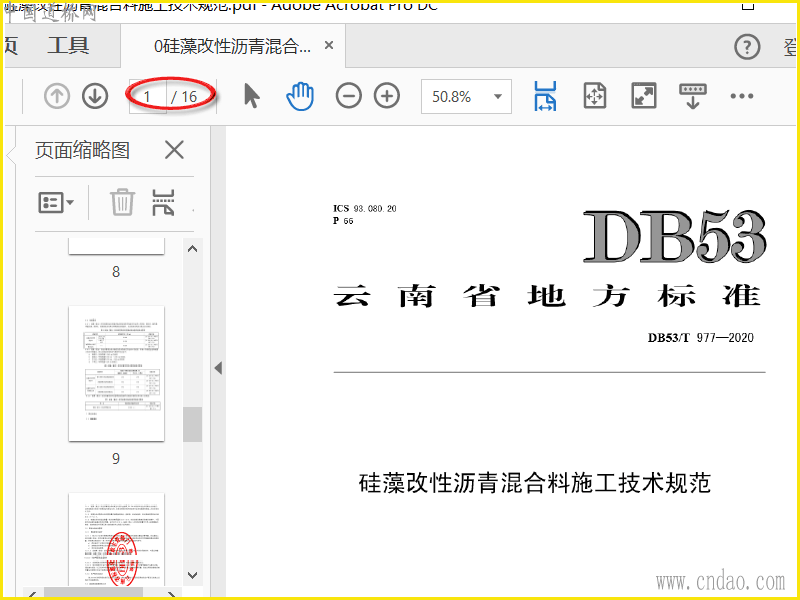800x600 pixels.
Task: Go to next page with down arrow
Action: pos(95,96)
